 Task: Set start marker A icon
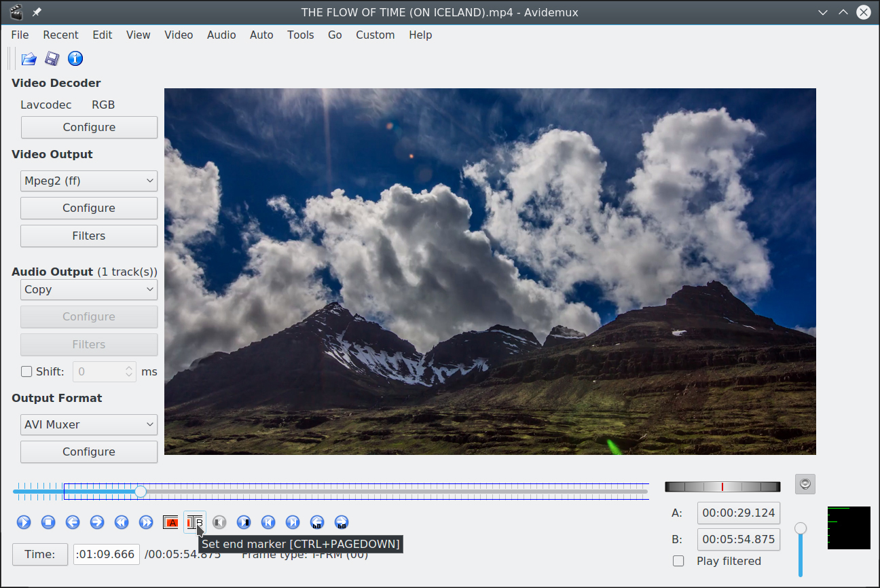(x=170, y=522)
